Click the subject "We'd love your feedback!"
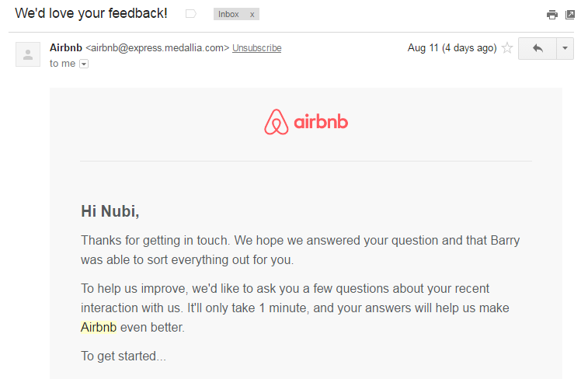Viewport: 588px width, 379px height. (91, 14)
